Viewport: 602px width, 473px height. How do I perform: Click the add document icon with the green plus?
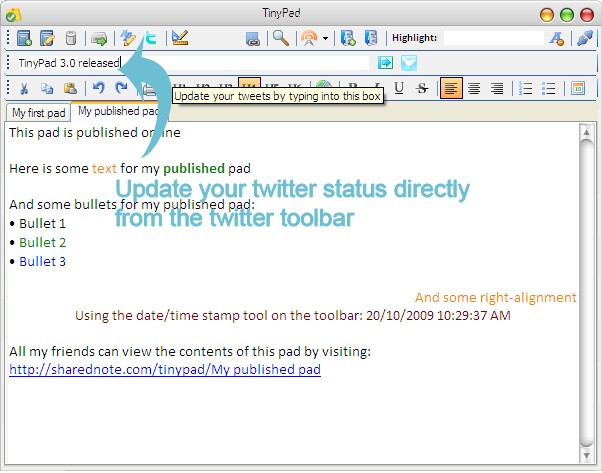[348, 38]
